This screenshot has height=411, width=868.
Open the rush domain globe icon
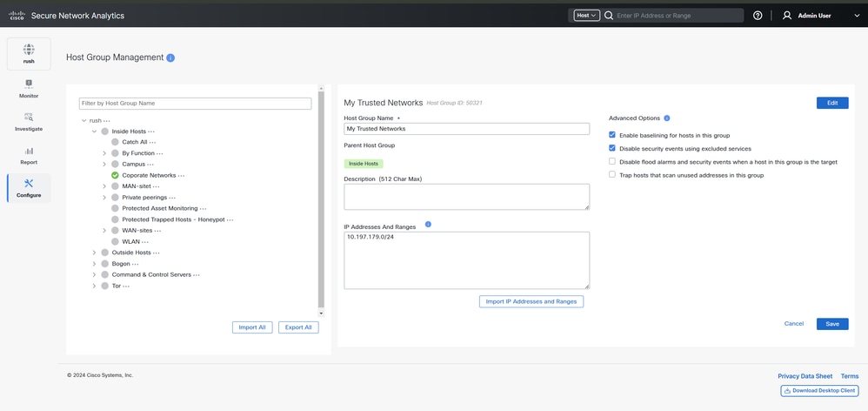[x=29, y=49]
